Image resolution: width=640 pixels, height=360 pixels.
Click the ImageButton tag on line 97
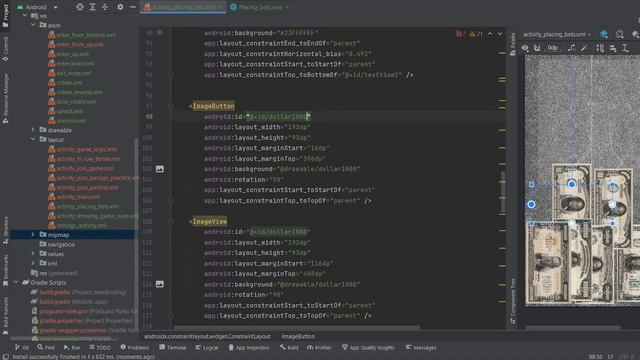point(213,106)
